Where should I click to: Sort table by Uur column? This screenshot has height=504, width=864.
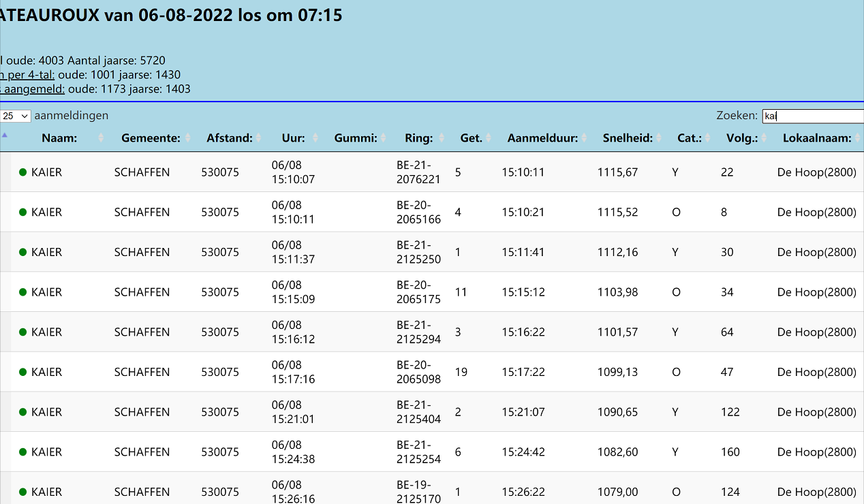point(293,138)
